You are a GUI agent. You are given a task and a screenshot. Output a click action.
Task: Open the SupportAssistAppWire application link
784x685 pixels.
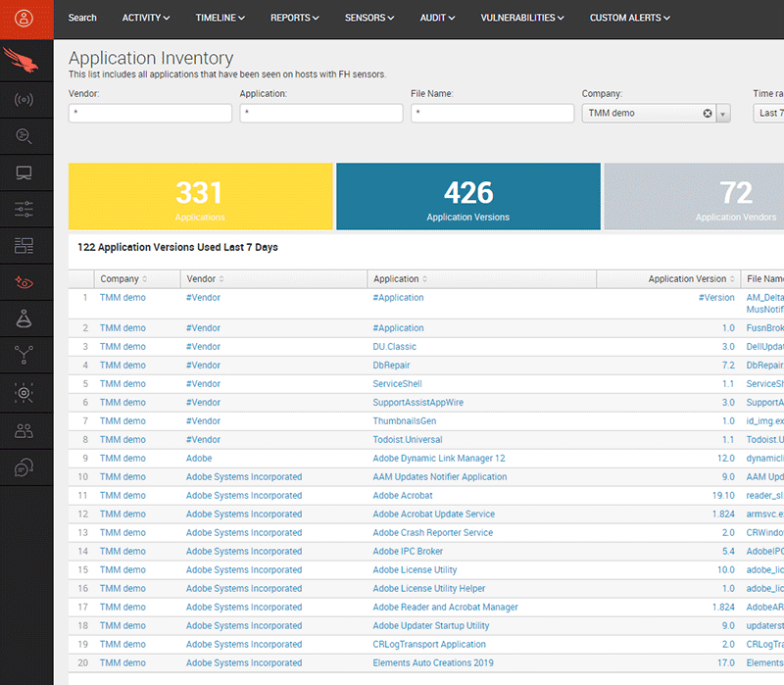[x=418, y=403]
